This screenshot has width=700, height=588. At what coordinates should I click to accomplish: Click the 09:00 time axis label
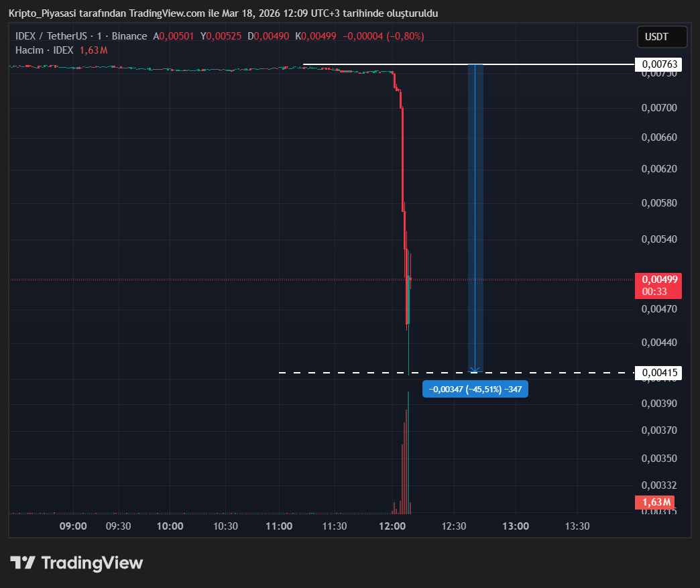(73, 526)
